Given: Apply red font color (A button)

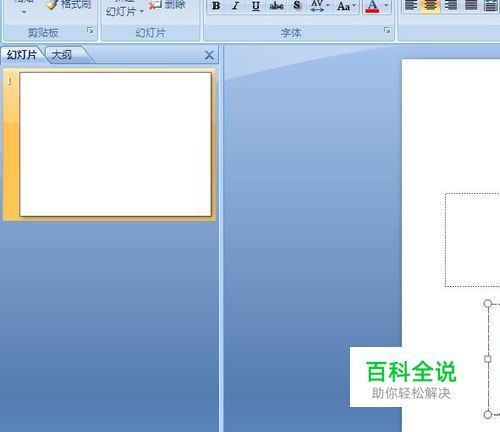Looking at the screenshot, I should (x=372, y=6).
